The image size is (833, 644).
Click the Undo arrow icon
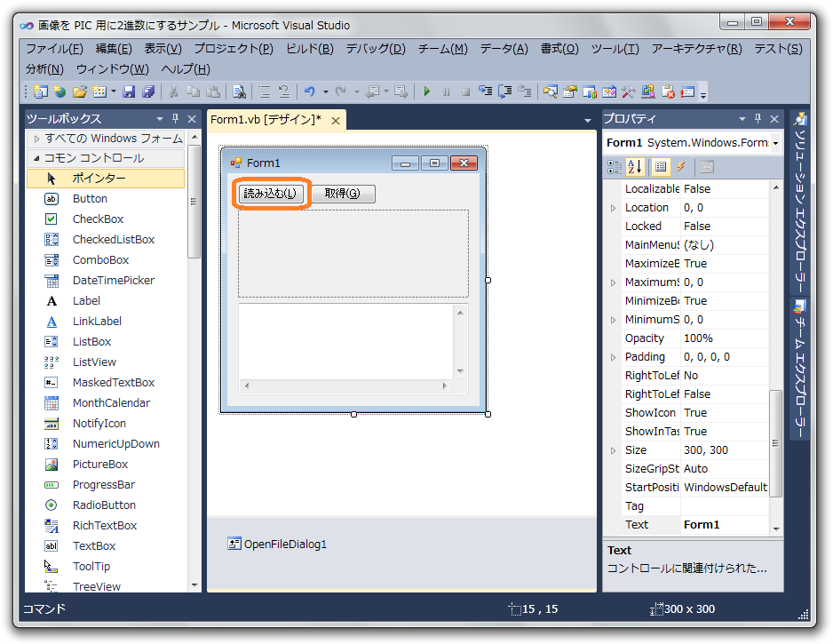(310, 91)
